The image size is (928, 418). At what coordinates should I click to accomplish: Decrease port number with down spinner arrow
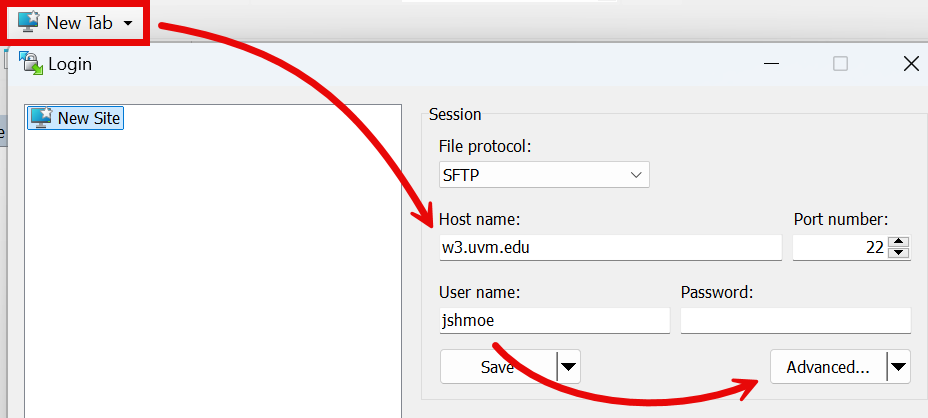point(899,253)
